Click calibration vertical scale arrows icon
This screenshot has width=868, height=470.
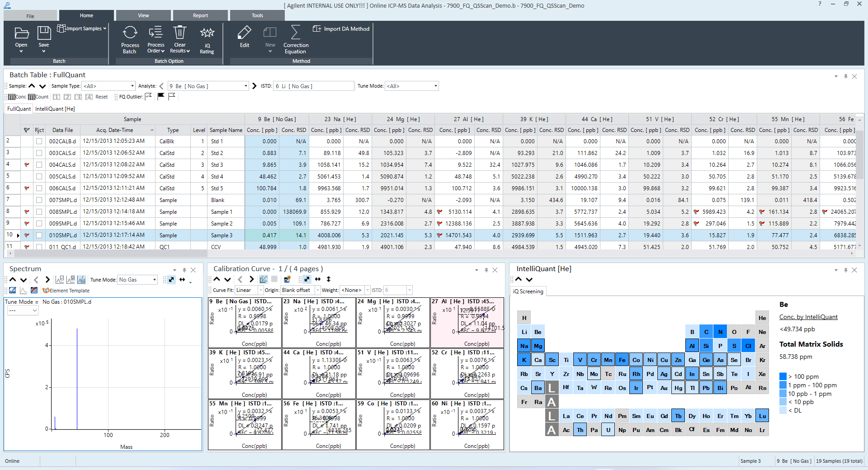(x=329, y=279)
